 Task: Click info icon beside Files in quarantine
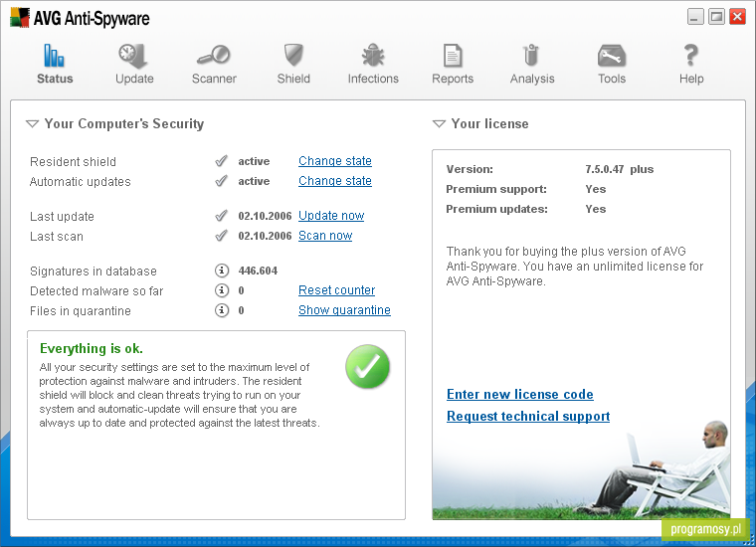point(221,310)
